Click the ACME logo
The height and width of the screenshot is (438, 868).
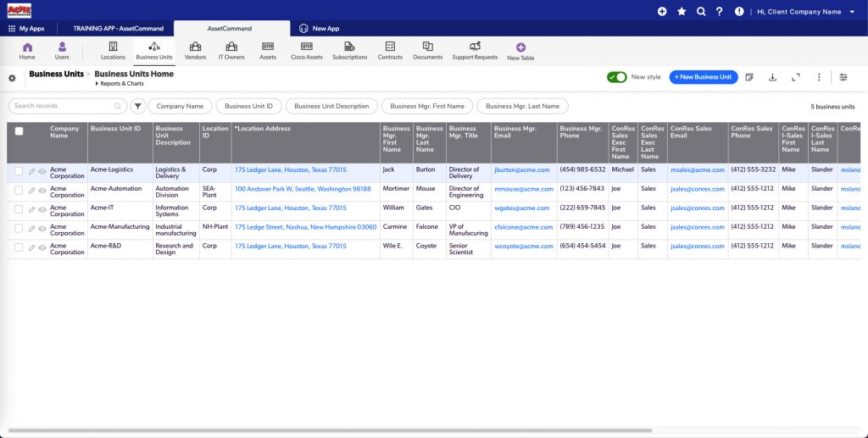tap(19, 10)
